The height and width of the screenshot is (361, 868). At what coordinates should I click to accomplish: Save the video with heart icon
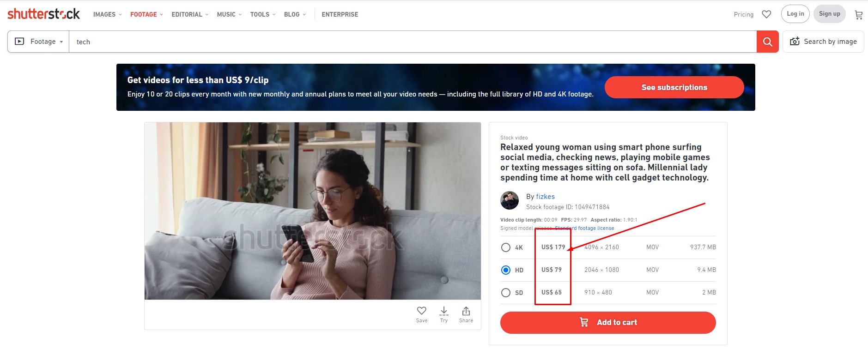(422, 314)
